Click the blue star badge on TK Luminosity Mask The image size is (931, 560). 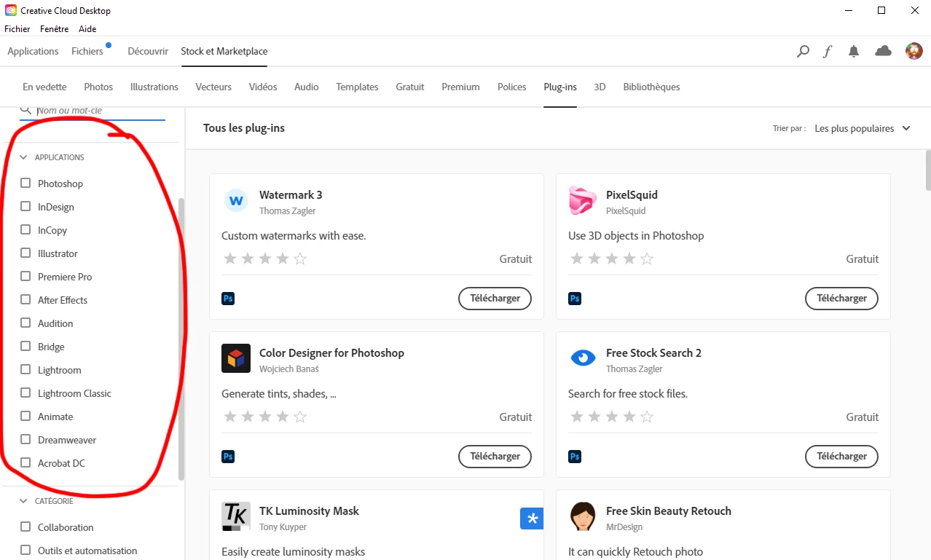point(532,518)
